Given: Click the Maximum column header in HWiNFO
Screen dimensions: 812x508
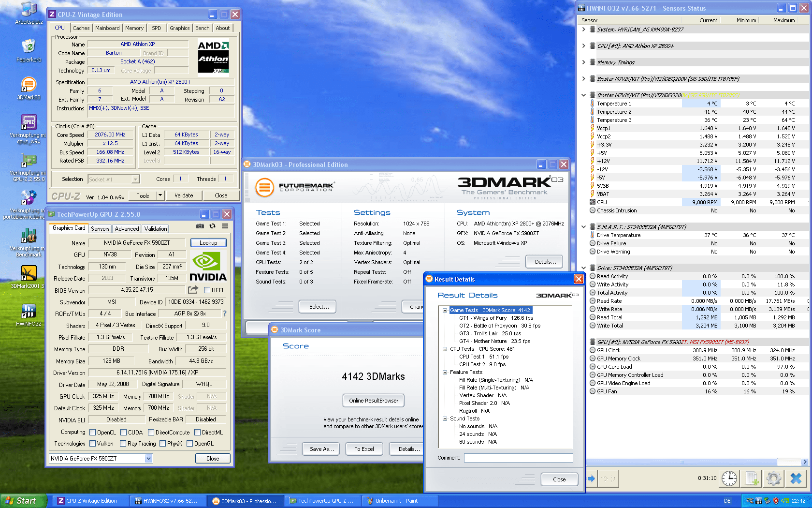Looking at the screenshot, I should tap(777, 20).
